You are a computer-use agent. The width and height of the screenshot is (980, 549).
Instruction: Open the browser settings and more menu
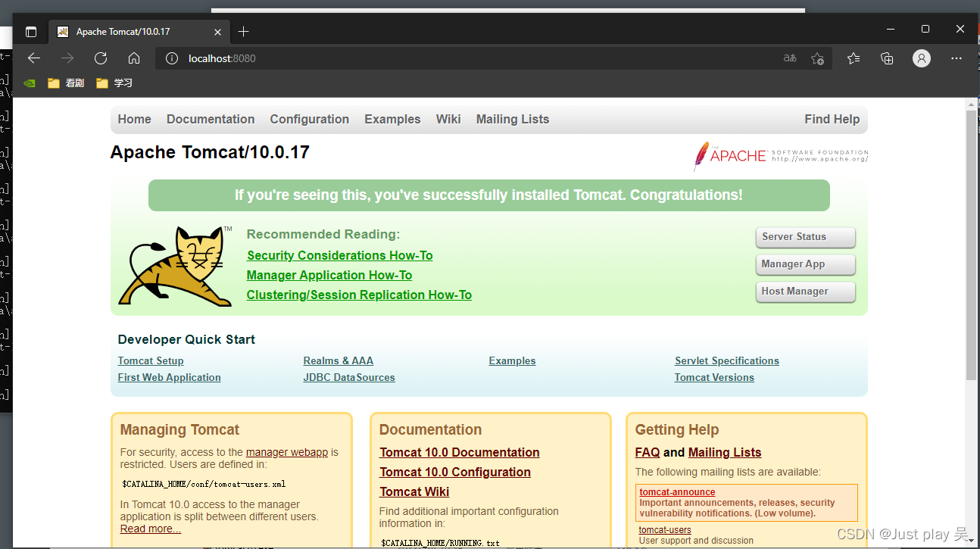click(x=957, y=58)
